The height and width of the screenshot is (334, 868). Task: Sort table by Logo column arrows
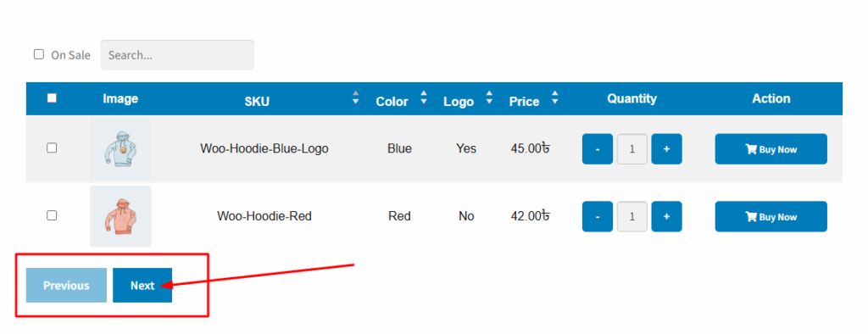[489, 98]
